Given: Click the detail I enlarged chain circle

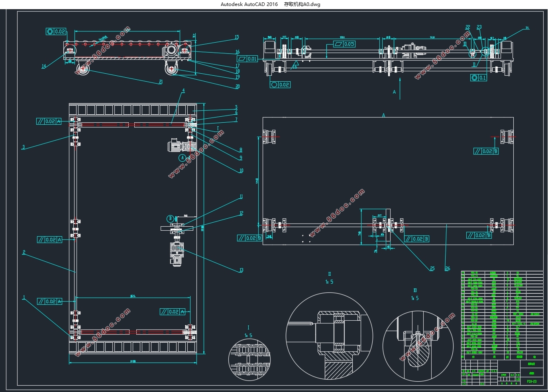Looking at the screenshot, I should point(249,360).
